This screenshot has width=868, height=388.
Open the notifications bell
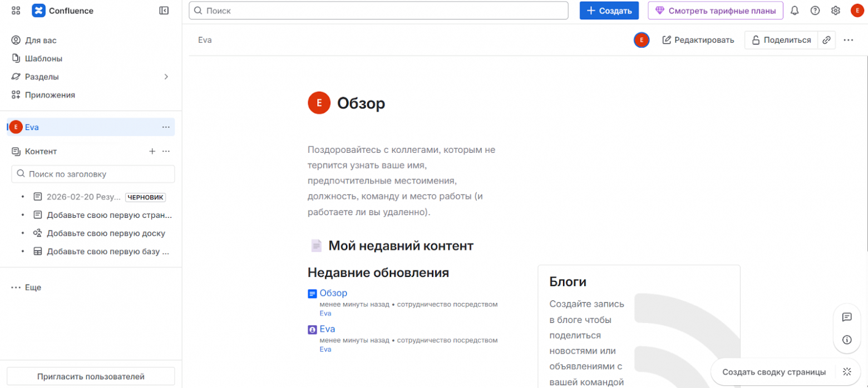[x=795, y=10]
